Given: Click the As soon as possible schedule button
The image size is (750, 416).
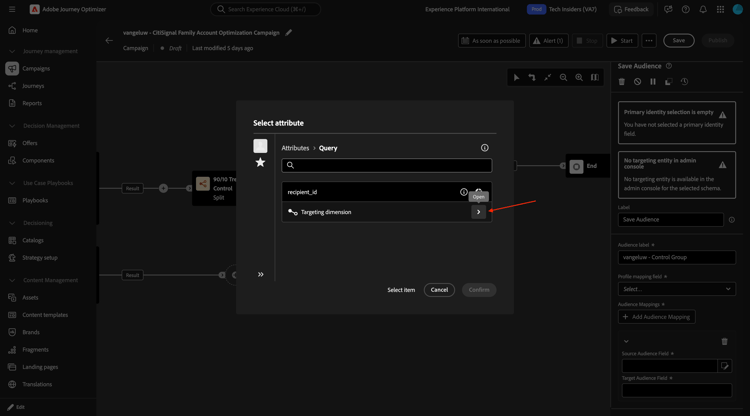Looking at the screenshot, I should click(491, 41).
